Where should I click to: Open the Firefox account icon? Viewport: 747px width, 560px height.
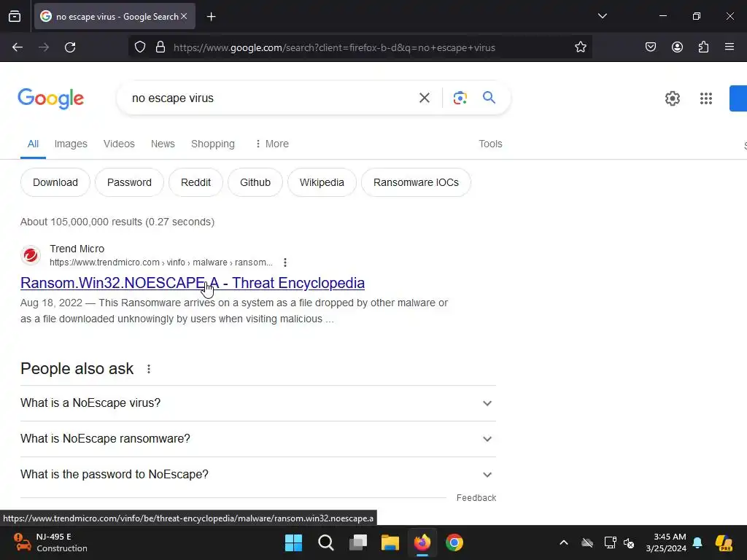coord(677,47)
